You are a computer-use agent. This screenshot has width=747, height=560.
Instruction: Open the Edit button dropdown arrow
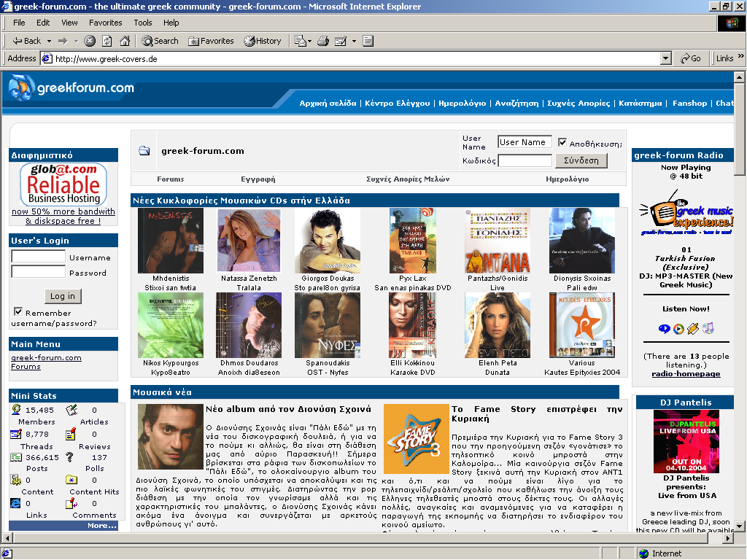[x=354, y=42]
